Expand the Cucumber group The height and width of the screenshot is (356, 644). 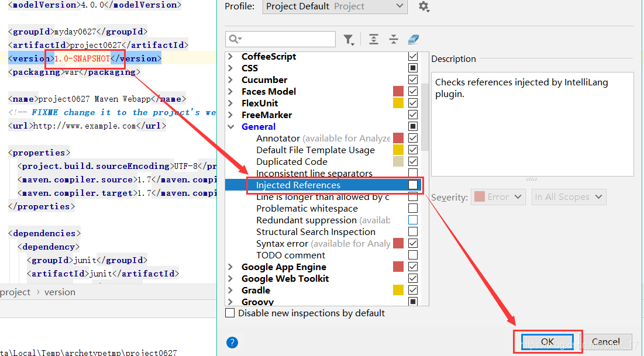[x=230, y=80]
